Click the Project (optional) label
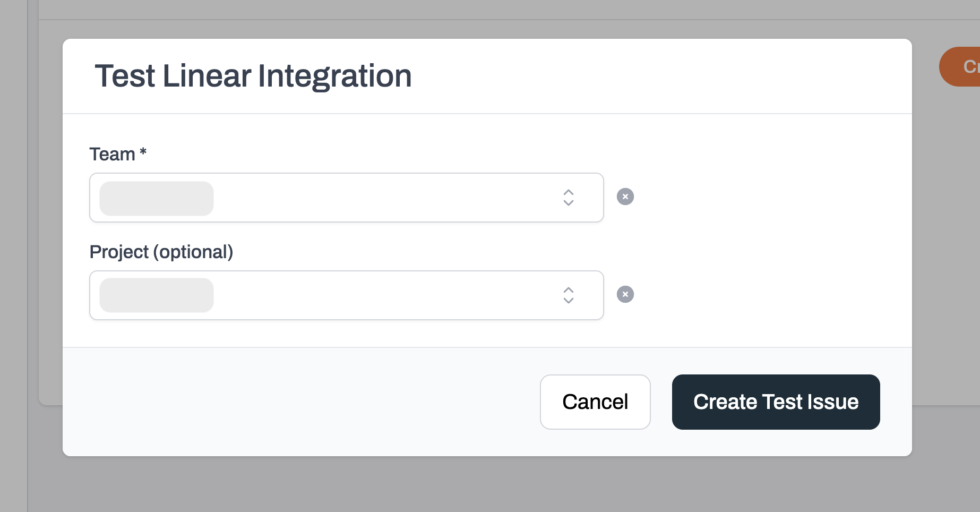Viewport: 980px width, 512px height. pos(162,252)
